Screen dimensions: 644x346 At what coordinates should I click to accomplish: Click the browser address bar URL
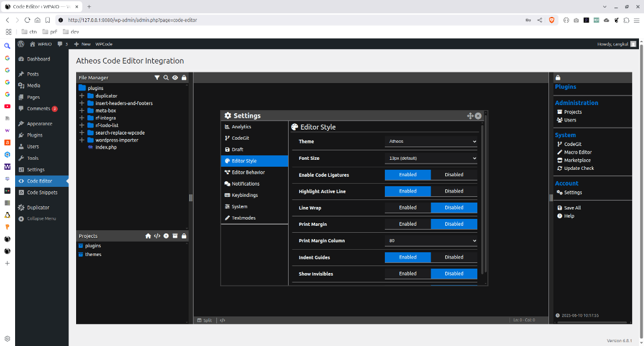tap(132, 20)
